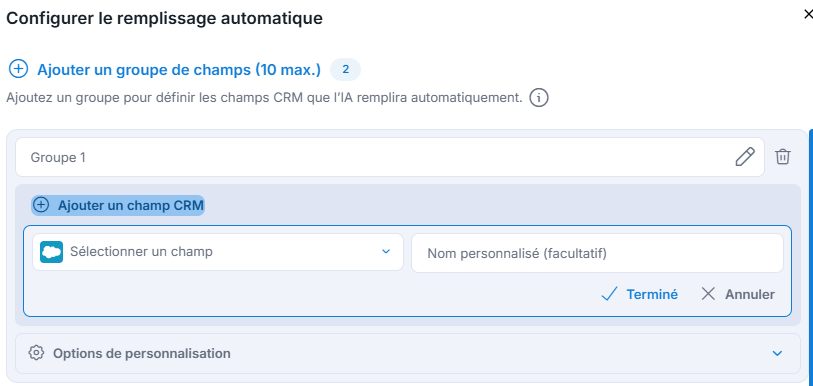This screenshot has width=813, height=386.
Task: Expand Options de personnalisation using its chevron
Action: [x=777, y=353]
